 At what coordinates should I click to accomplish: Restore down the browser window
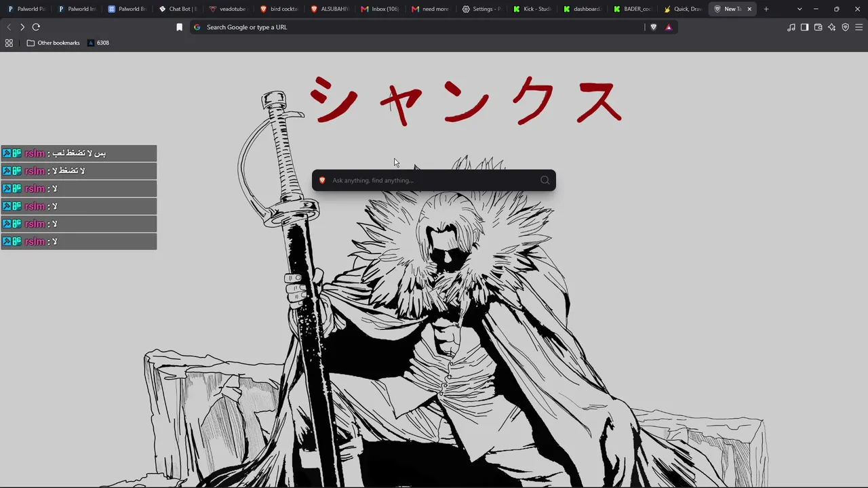click(836, 9)
